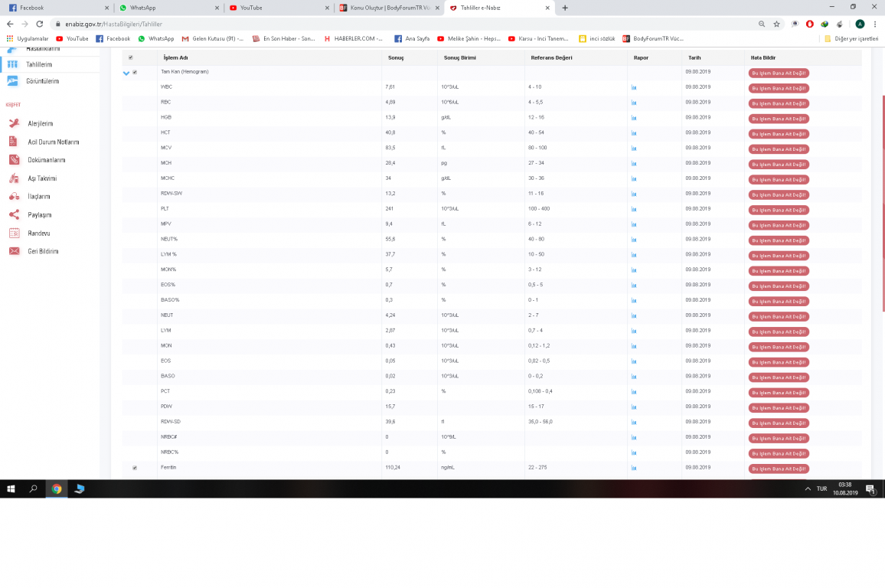Viewport: 885px width, 588px height.
Task: Click the Aşı Takvimi sidebar icon
Action: tap(14, 178)
